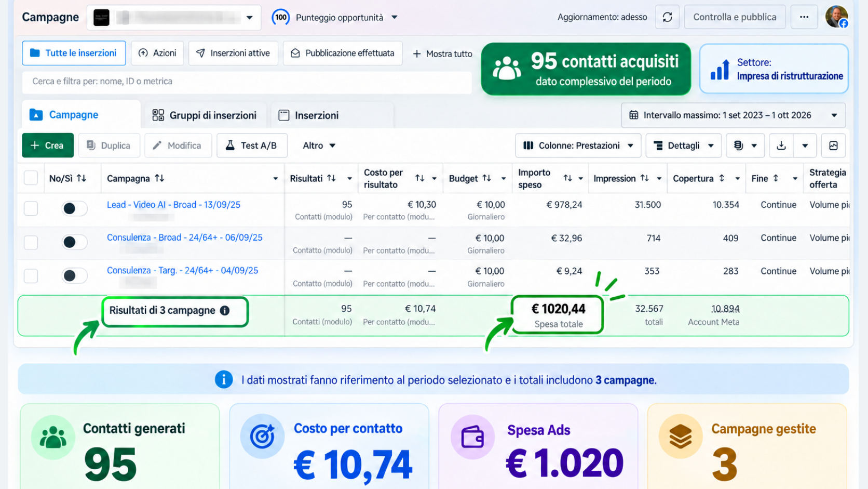
Task: Sort by Risultati column arrows
Action: [331, 178]
